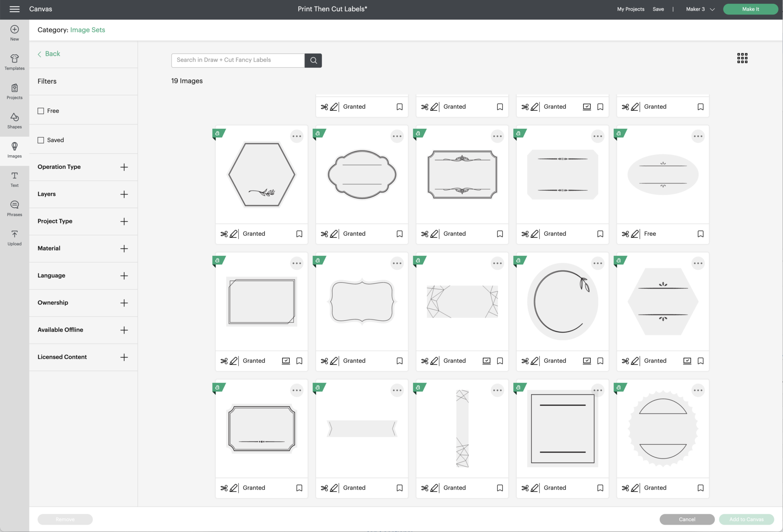
Task: Select the Shapes tool in sidebar
Action: coord(15,120)
